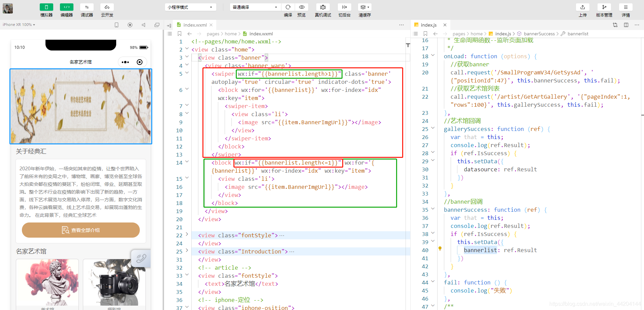
Task: Open the 小程序模式 mode dropdown
Action: 190,7
